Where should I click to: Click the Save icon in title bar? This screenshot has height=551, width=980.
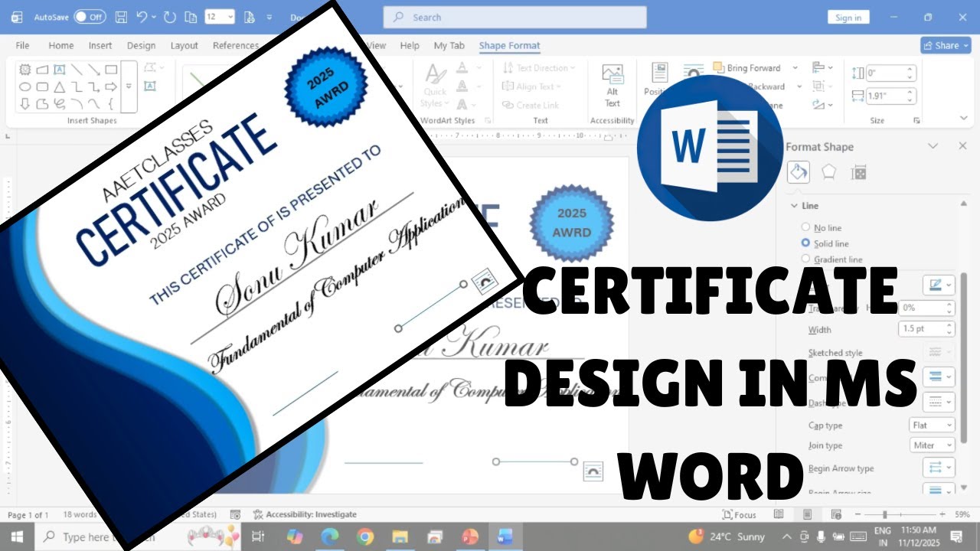[x=121, y=16]
